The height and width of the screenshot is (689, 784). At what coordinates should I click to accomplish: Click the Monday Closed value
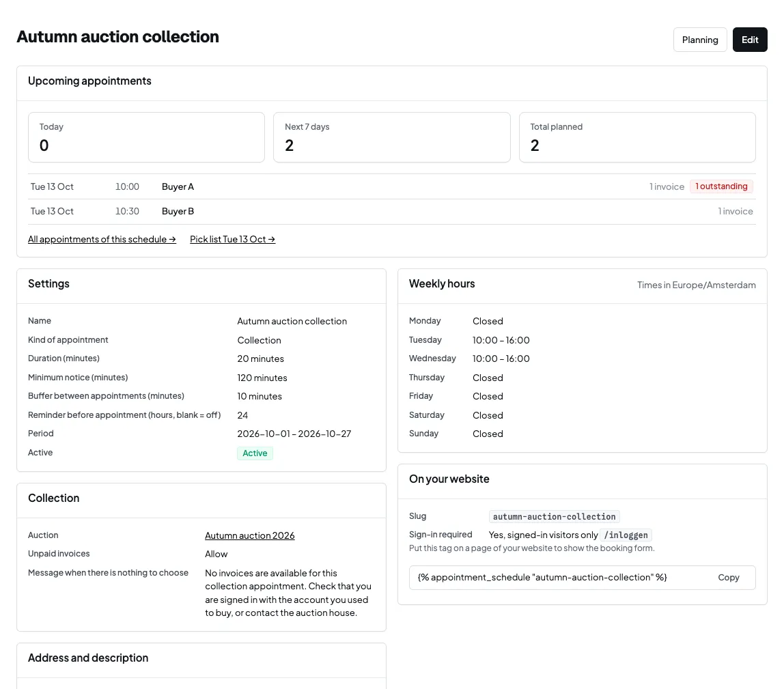click(x=488, y=321)
